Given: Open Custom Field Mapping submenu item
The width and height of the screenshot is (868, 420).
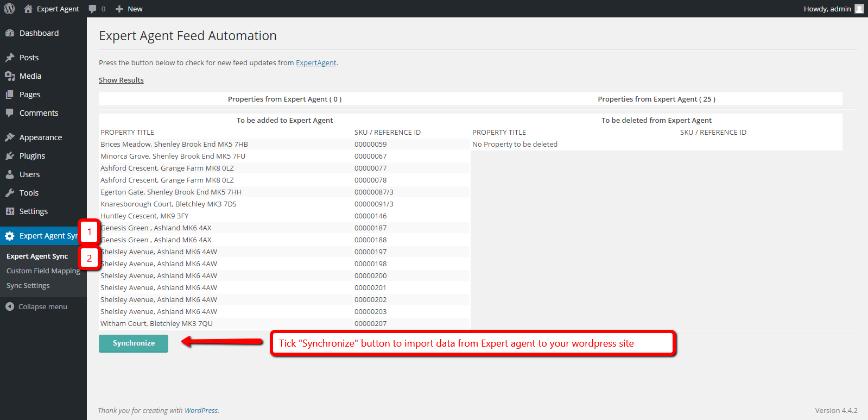Looking at the screenshot, I should point(43,271).
